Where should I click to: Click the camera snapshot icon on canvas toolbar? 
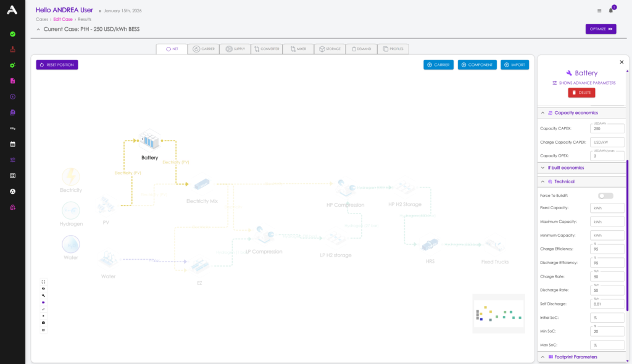(x=43, y=323)
